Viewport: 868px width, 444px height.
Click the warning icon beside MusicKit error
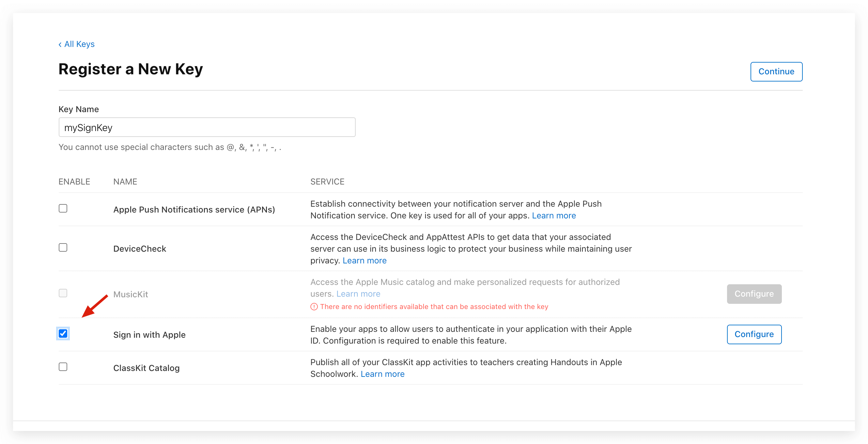click(314, 306)
